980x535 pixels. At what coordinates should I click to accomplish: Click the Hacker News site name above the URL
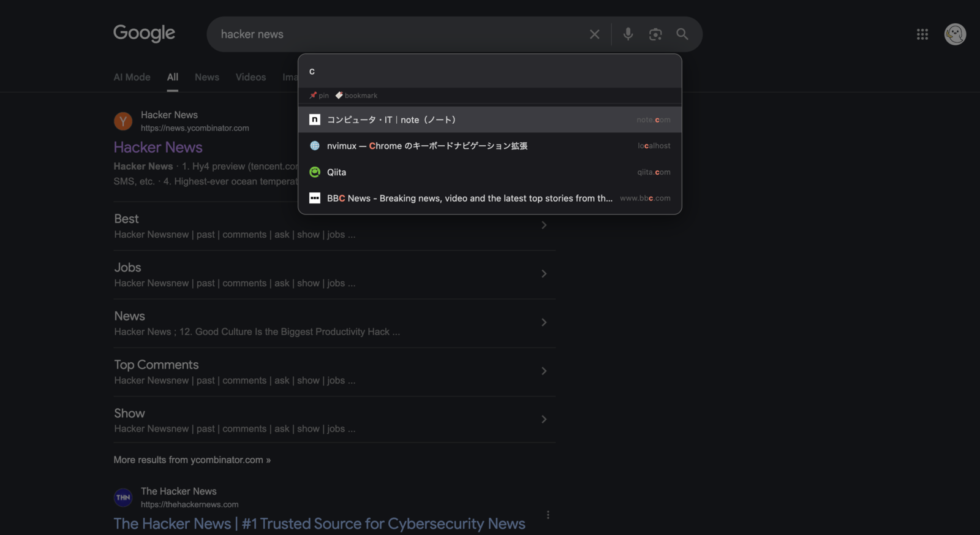click(169, 115)
